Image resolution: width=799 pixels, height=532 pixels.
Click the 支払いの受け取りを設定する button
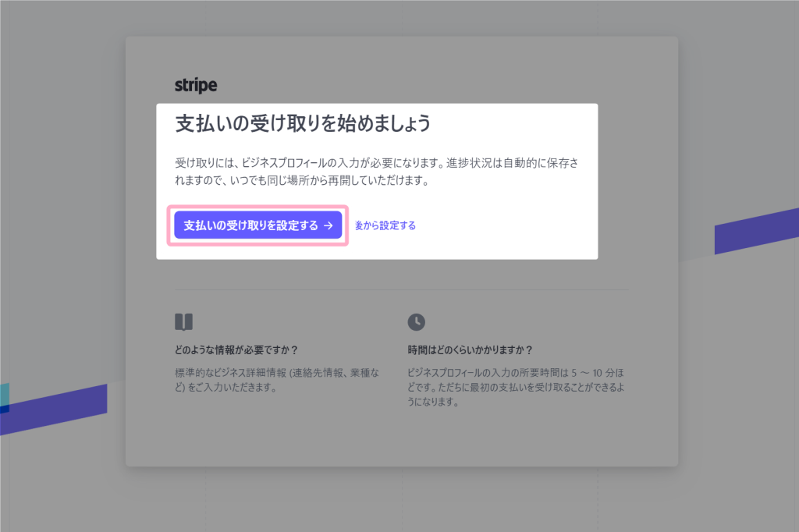[250, 225]
